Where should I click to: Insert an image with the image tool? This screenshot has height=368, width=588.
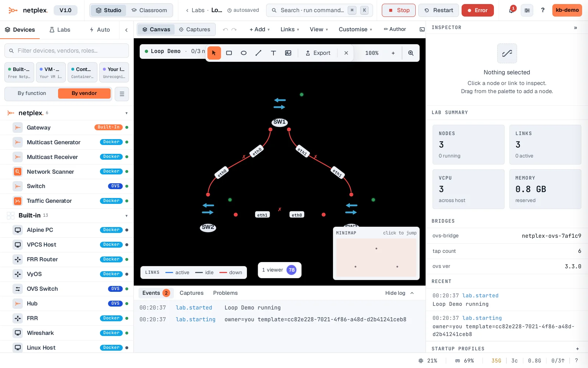point(288,53)
